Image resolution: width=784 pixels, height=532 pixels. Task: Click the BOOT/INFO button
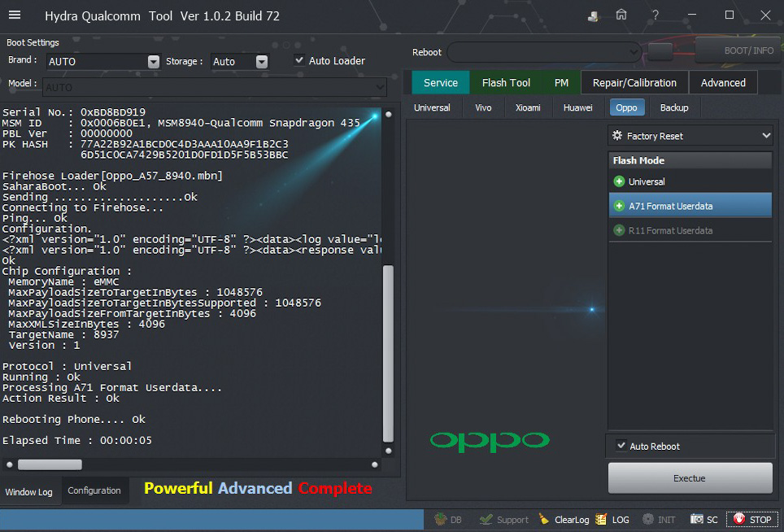pyautogui.click(x=738, y=50)
